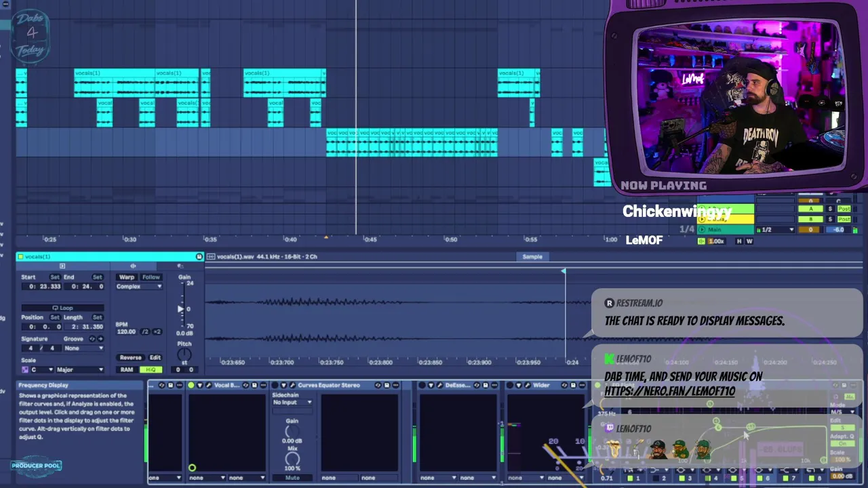Halve the BPM with the /2 button

[x=145, y=332]
